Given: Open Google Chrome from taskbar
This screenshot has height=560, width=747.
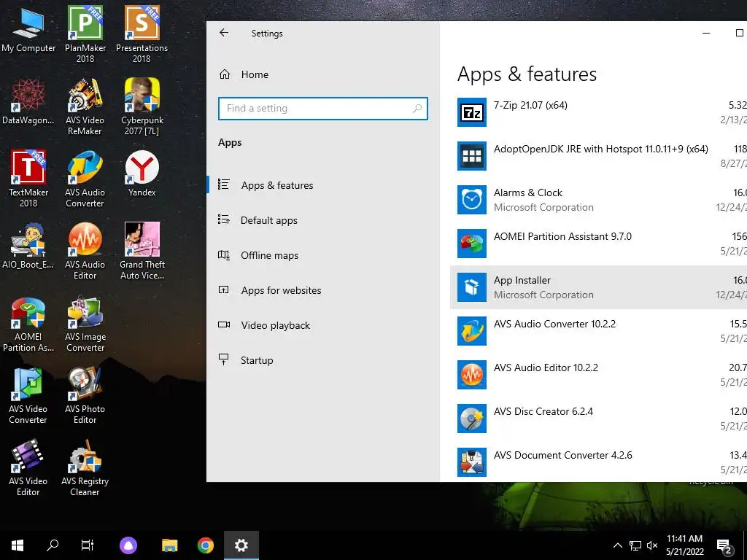Looking at the screenshot, I should point(206,545).
